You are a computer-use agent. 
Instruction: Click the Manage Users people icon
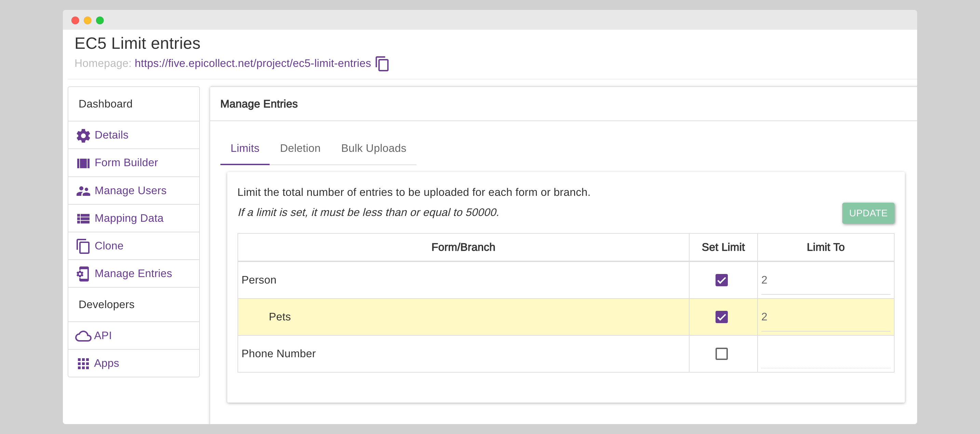pos(83,191)
